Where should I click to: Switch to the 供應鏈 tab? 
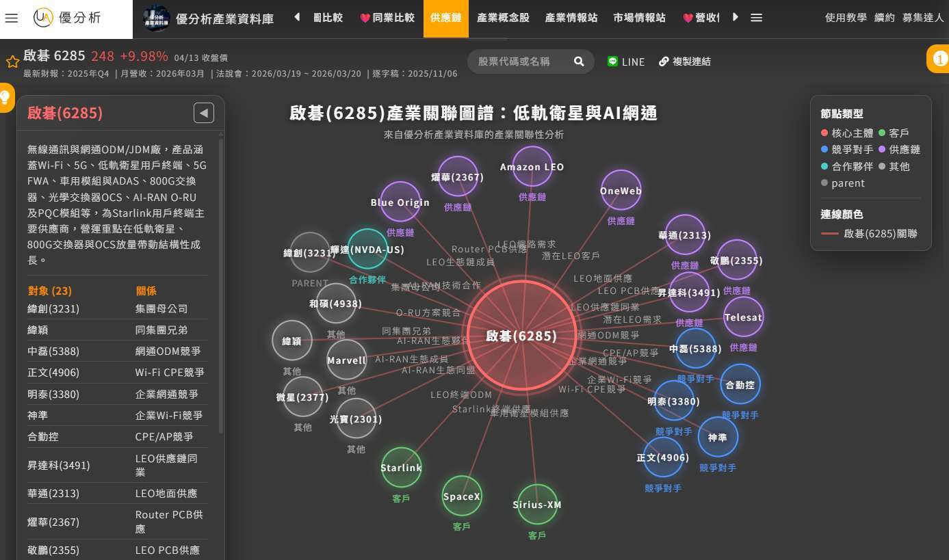(445, 18)
